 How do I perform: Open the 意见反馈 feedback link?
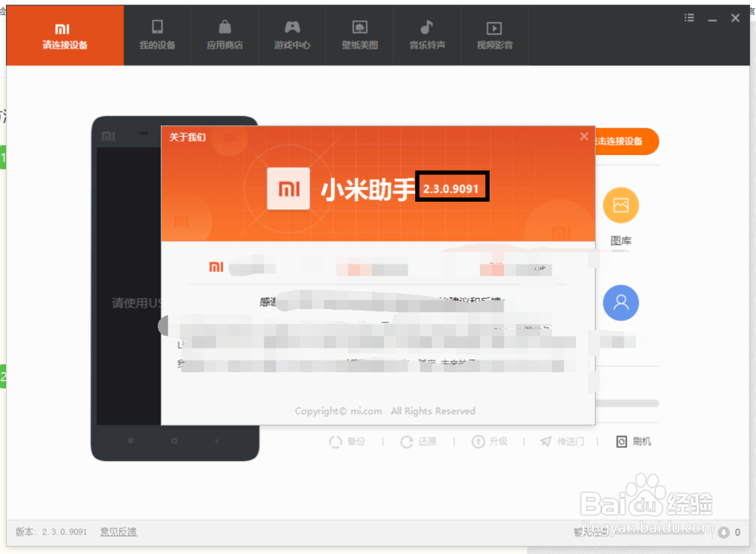pyautogui.click(x=119, y=532)
